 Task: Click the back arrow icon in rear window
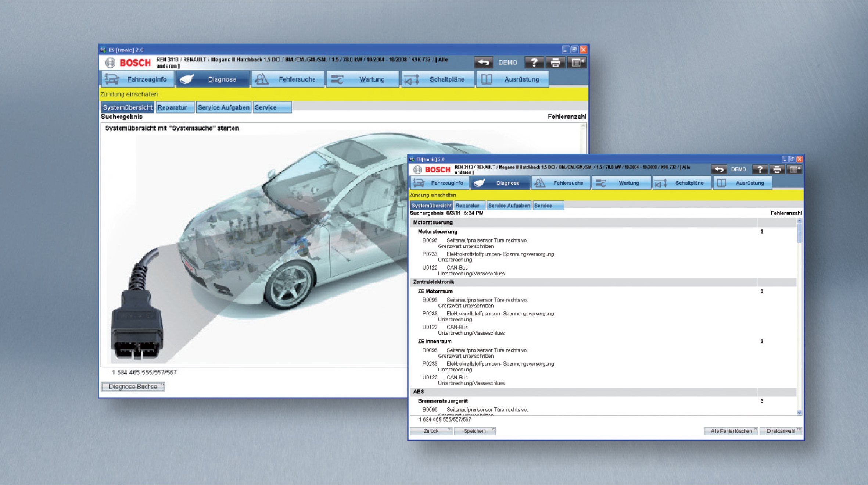tap(484, 63)
